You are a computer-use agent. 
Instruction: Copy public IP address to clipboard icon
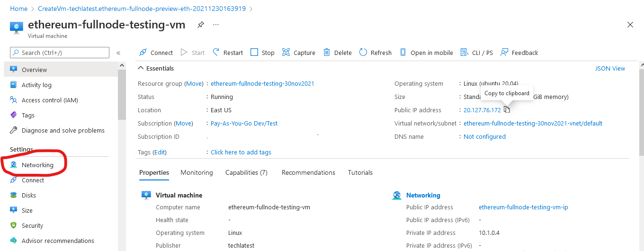point(507,110)
